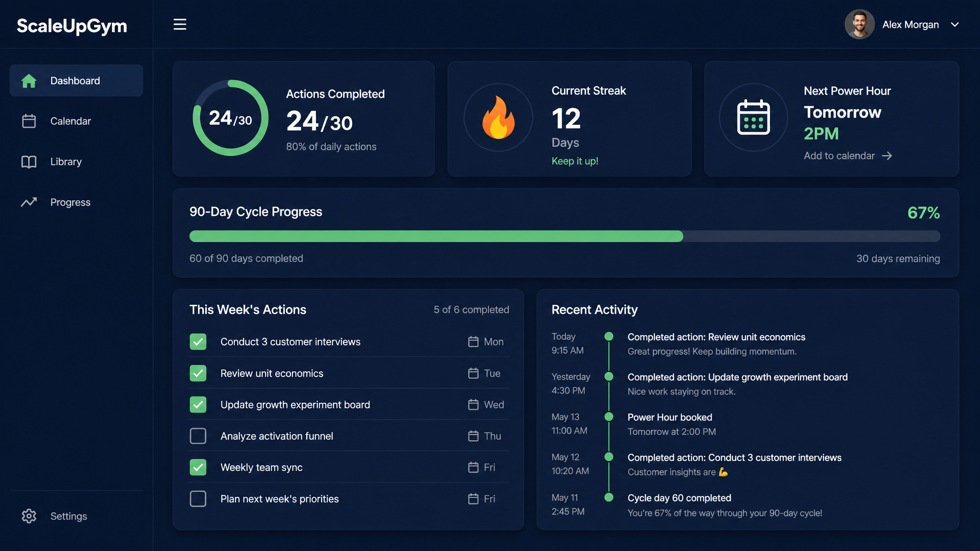Click the 5 of 6 completed label
The width and height of the screenshot is (980, 551).
tap(471, 309)
